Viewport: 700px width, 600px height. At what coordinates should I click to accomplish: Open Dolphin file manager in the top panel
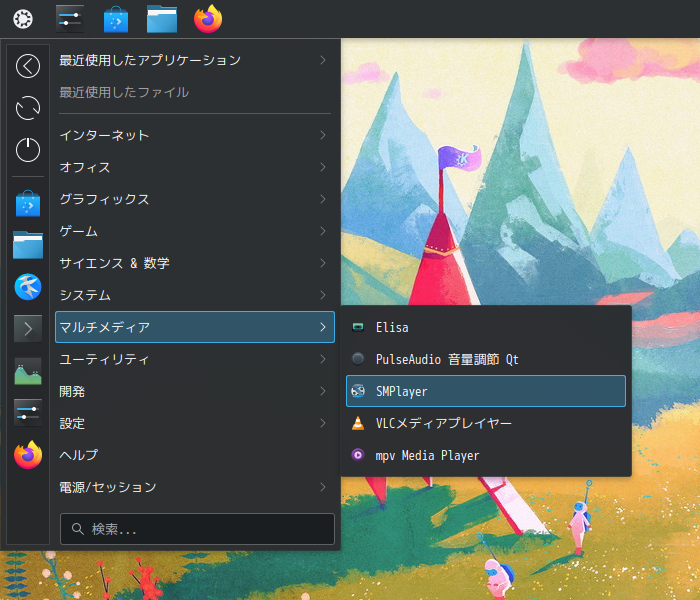[x=162, y=19]
